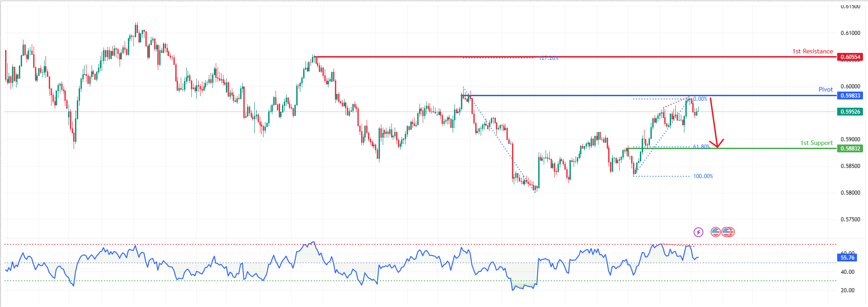Screen dimensions: 868x307
Task: Open the single US flag economic event
Action: point(715,232)
